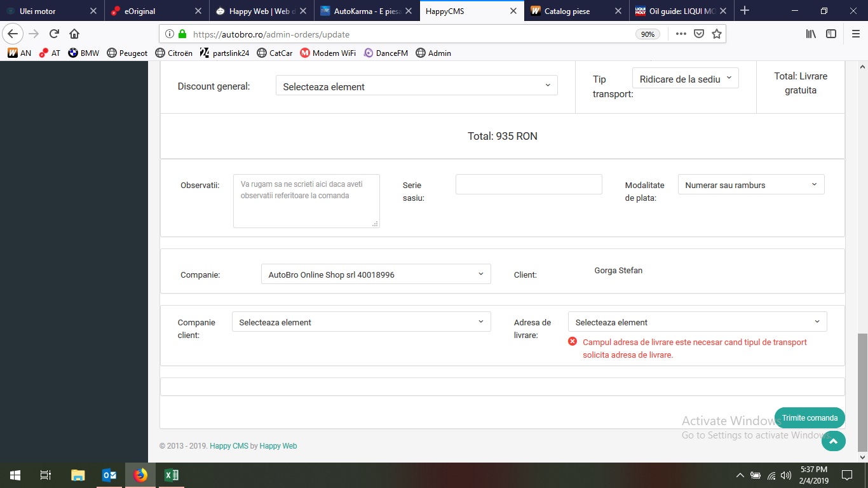Image resolution: width=868 pixels, height=488 pixels.
Task: Show hidden system tray icons
Action: tap(740, 475)
